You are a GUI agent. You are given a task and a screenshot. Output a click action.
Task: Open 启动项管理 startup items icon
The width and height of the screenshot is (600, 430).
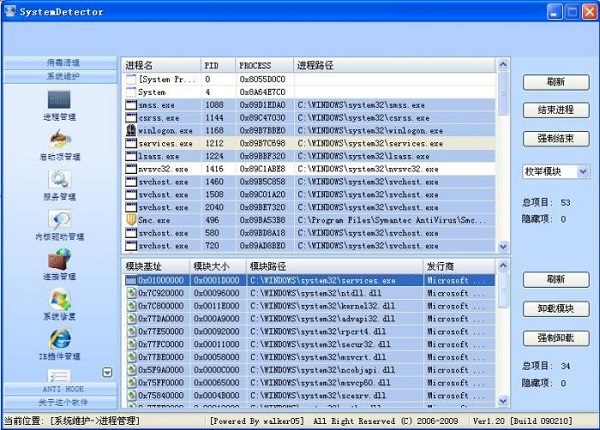click(59, 141)
